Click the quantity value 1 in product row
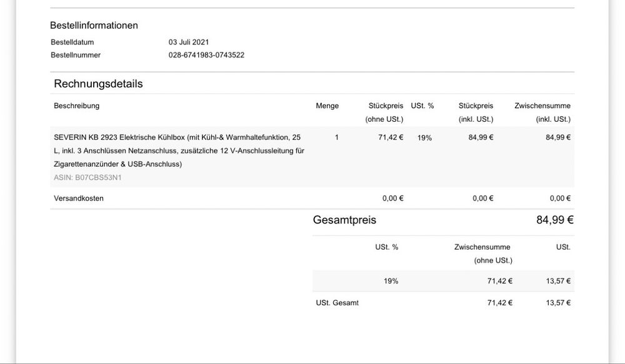The width and height of the screenshot is (625, 364). coord(337,137)
